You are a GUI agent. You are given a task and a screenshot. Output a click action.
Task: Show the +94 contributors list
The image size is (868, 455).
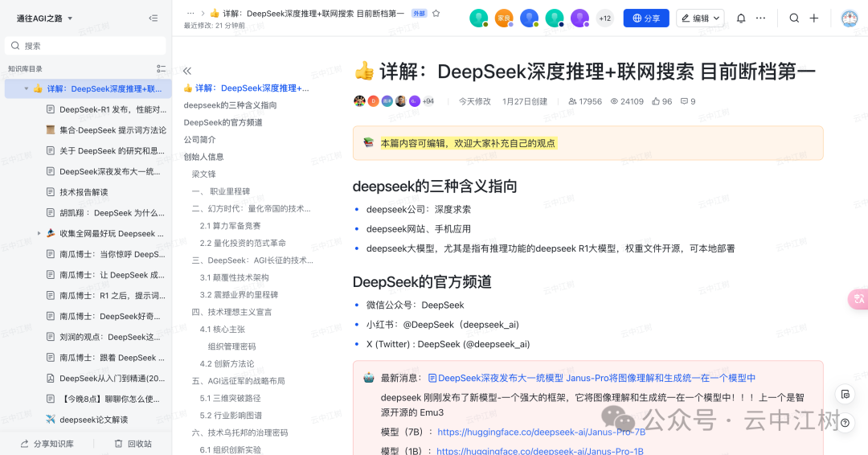428,101
